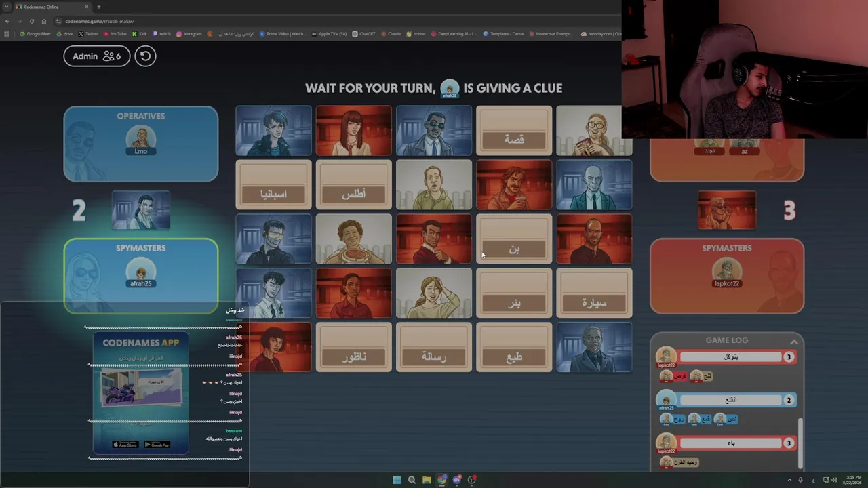The width and height of the screenshot is (868, 488).
Task: Open Windows taskbar search
Action: (x=412, y=480)
